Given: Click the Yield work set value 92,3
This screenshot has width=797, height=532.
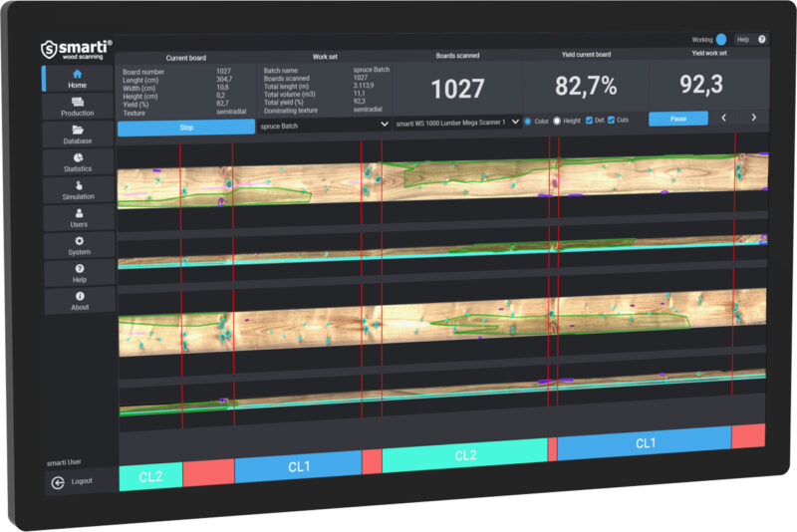Looking at the screenshot, I should (x=701, y=84).
